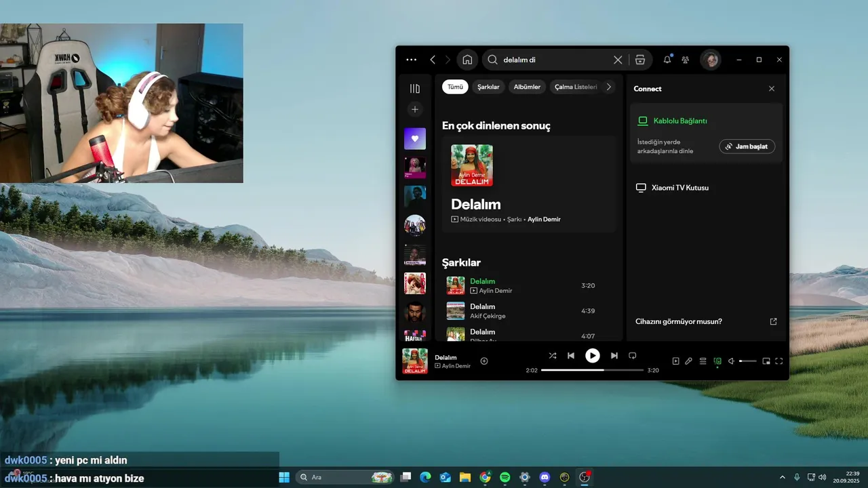Open now-playing album cover thumbnail
Screen dimensions: 868x488
415,361
